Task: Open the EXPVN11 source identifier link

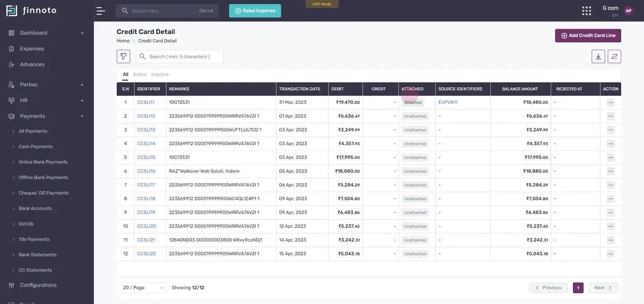Action: tap(448, 103)
